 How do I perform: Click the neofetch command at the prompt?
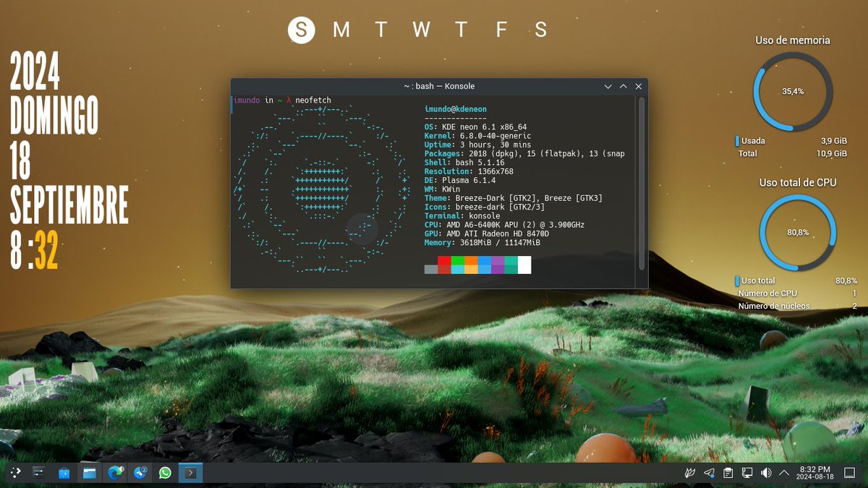coord(313,100)
